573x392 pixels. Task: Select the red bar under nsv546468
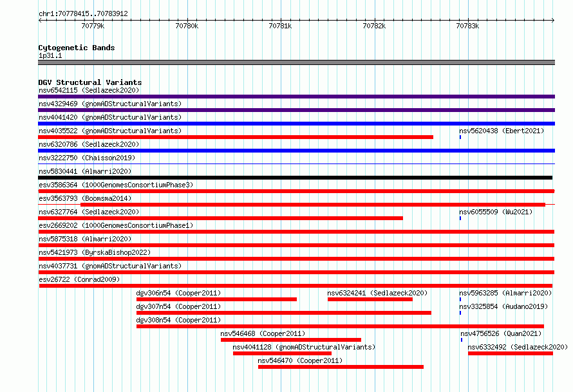(x=291, y=340)
